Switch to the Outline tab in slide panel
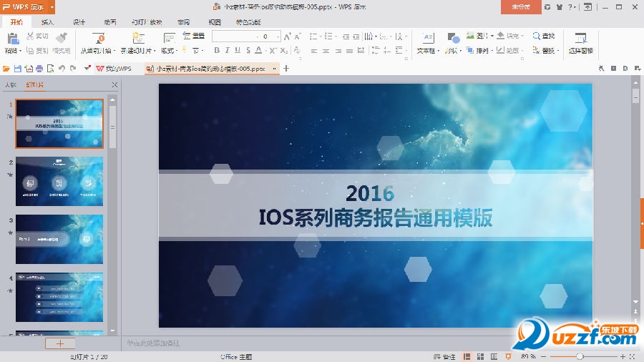 click(x=10, y=84)
